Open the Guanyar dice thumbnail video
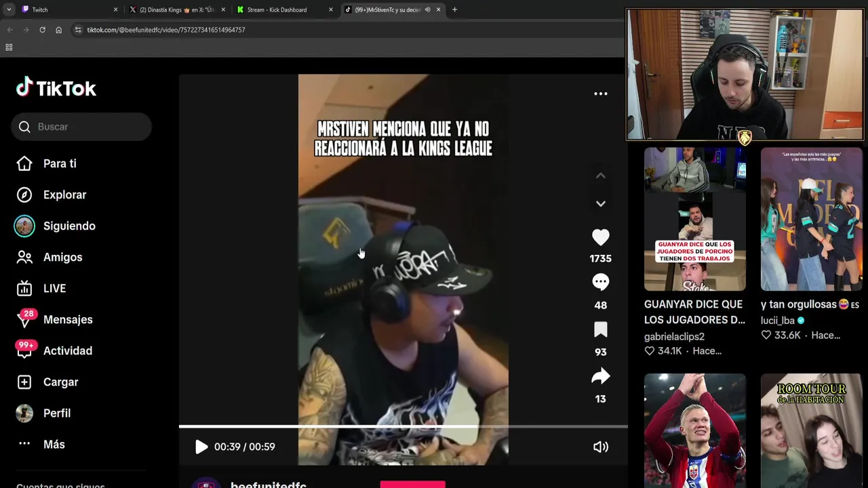This screenshot has height=488, width=868. (x=695, y=220)
